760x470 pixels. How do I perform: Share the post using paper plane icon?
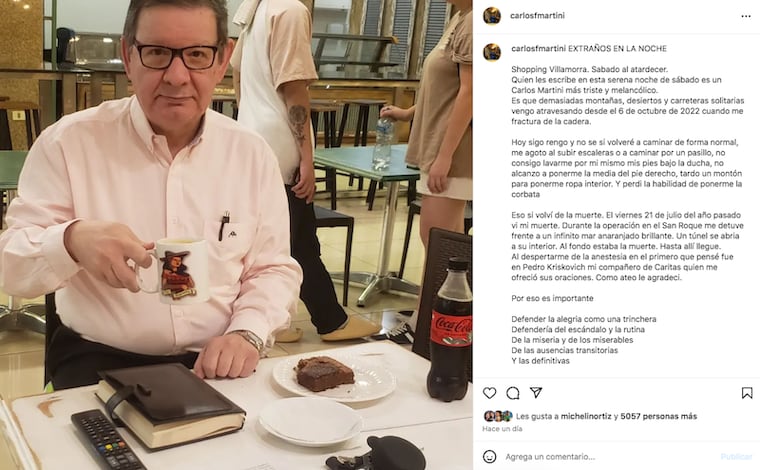[536, 392]
